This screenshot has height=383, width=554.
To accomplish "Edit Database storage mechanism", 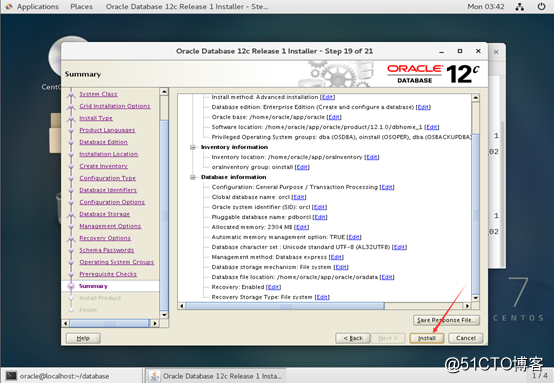I will (x=341, y=267).
